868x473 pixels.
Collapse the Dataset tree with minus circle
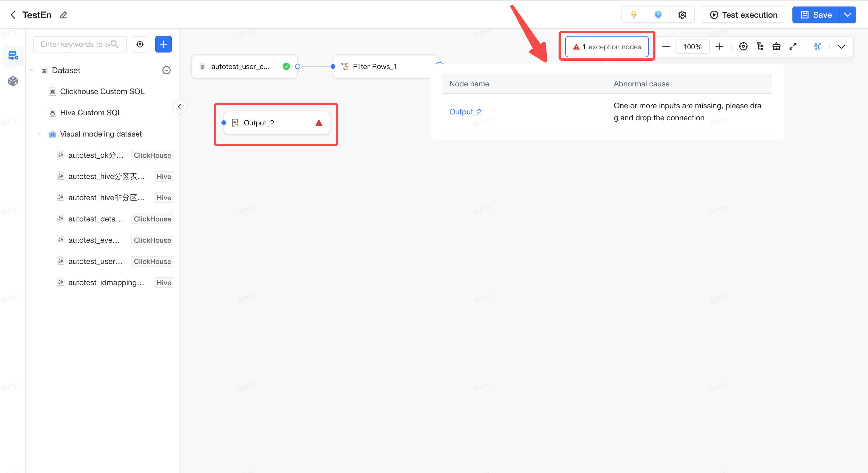coord(167,70)
